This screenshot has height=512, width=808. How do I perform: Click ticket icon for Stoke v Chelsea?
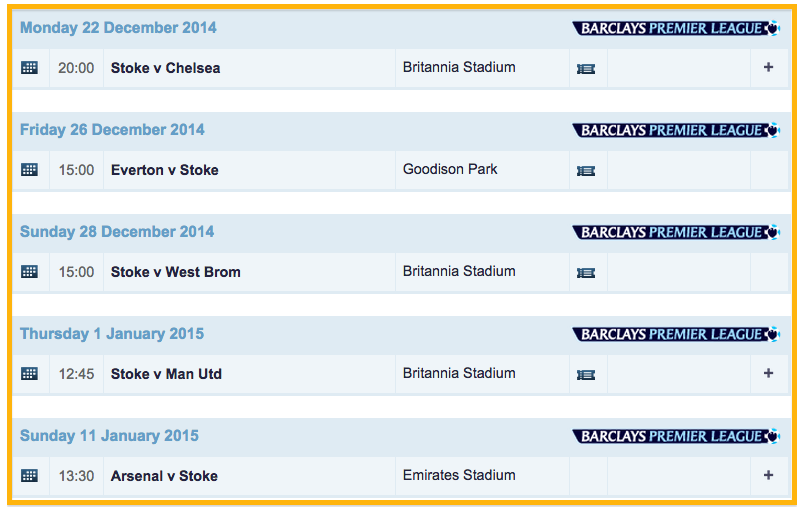[x=586, y=69]
